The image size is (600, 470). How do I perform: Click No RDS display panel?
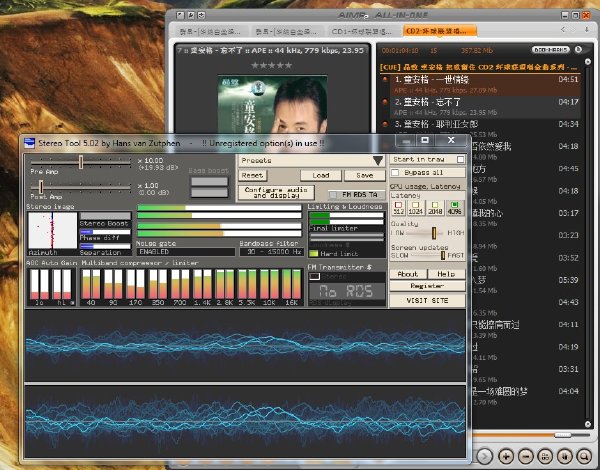(x=347, y=292)
